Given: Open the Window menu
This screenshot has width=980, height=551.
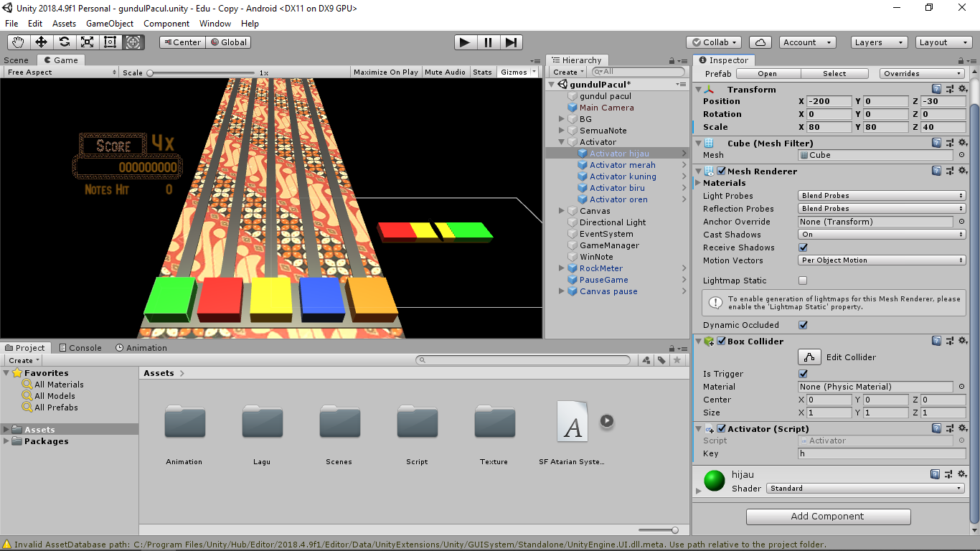Looking at the screenshot, I should tap(215, 24).
